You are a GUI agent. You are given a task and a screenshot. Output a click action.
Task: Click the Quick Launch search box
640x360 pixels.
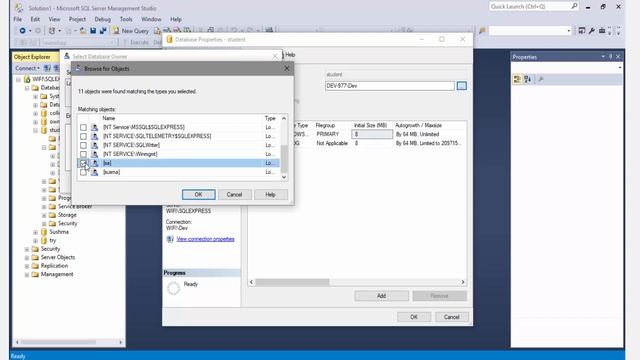click(530, 6)
